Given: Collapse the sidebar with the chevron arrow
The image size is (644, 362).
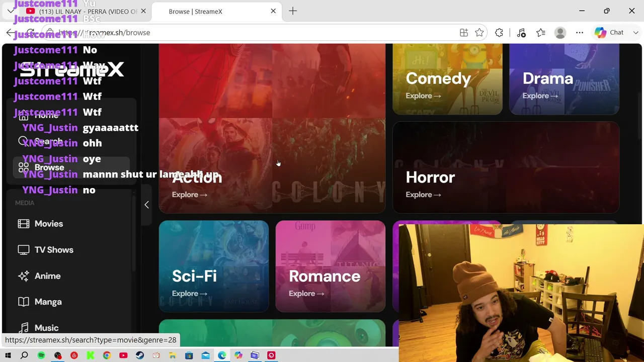Looking at the screenshot, I should [x=146, y=205].
